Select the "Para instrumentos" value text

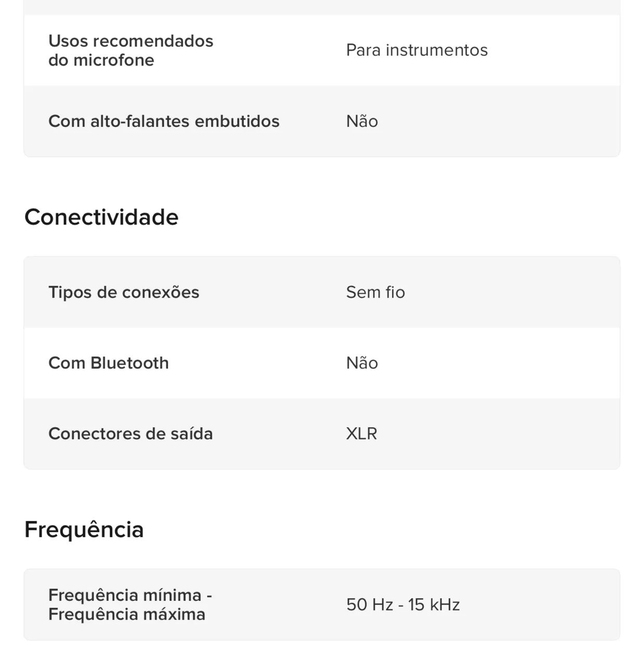417,50
